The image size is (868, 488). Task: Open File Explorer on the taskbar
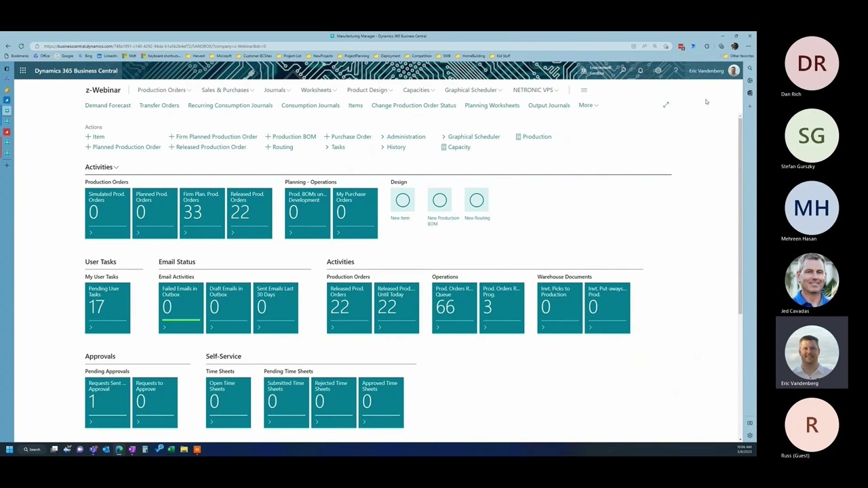[x=184, y=449]
